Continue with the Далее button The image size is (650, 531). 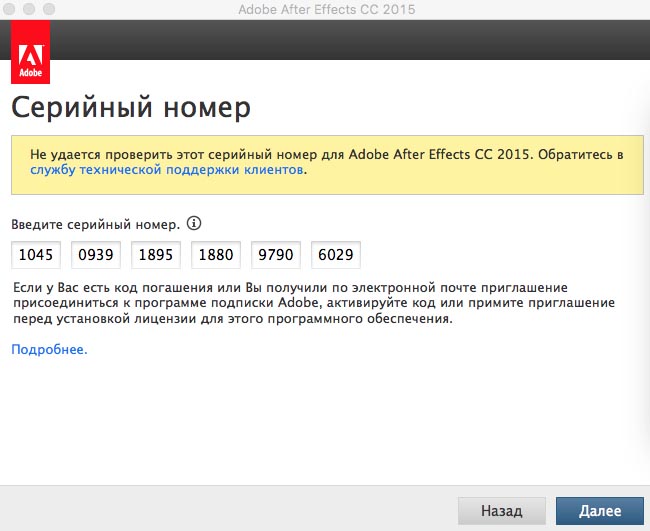[600, 511]
